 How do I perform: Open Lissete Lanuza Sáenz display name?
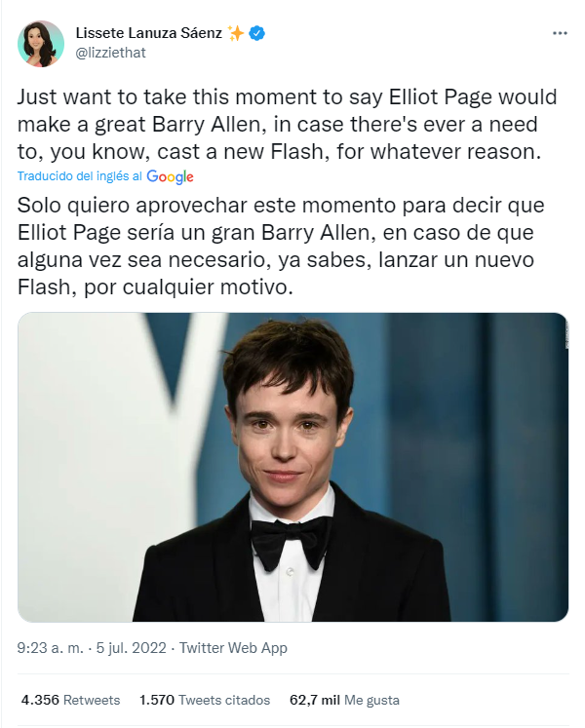point(149,33)
